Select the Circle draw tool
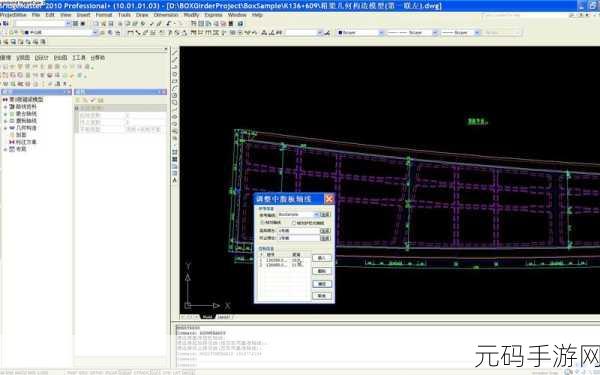 click(175, 96)
